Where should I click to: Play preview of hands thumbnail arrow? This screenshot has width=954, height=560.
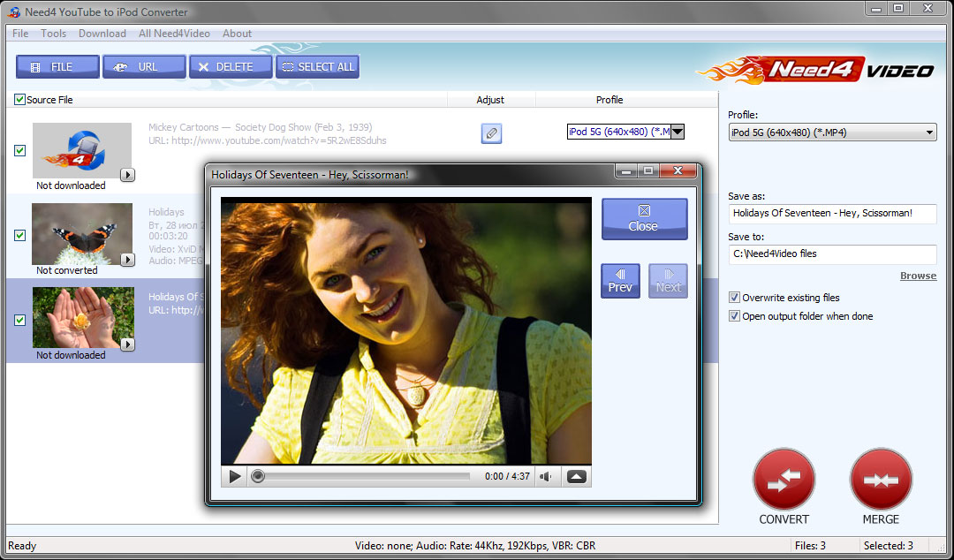(127, 344)
